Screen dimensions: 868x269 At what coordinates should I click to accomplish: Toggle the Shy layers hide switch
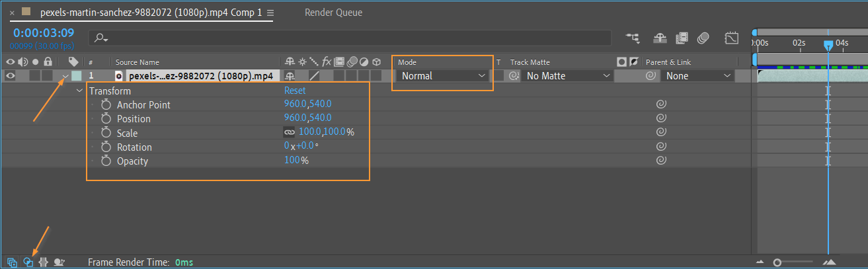tap(659, 38)
